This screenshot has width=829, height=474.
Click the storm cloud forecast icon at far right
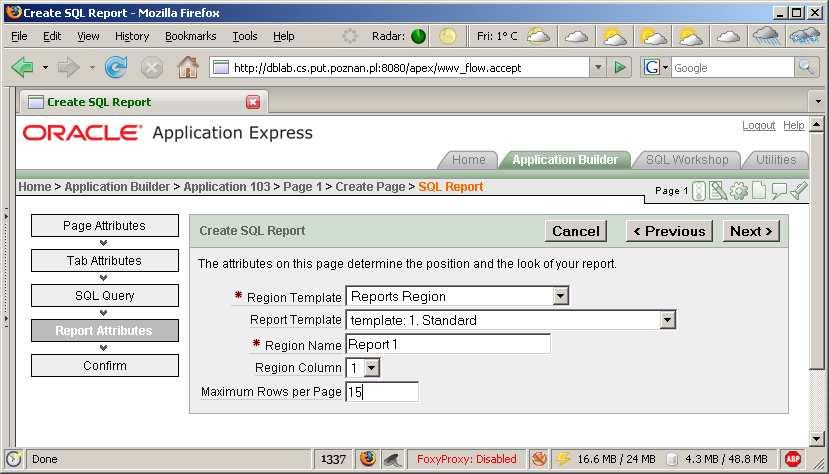tap(804, 36)
